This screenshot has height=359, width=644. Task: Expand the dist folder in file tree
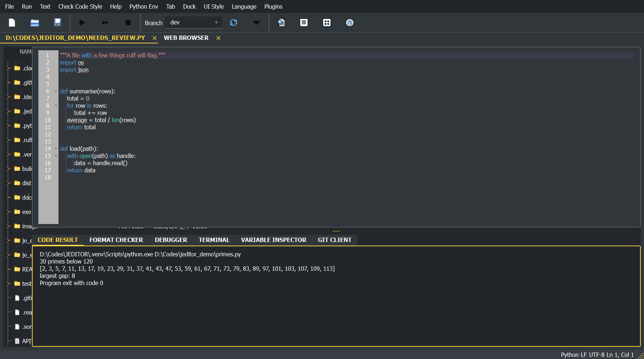pyautogui.click(x=8, y=183)
